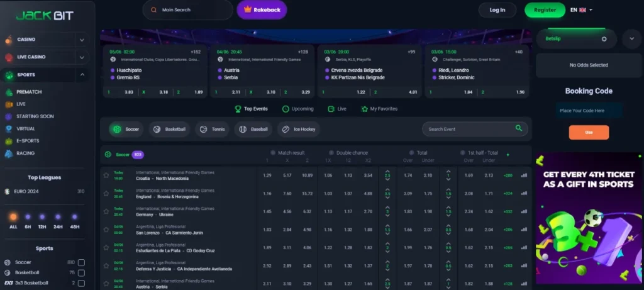Increase 1st half total line for Germany - Ukraine
The image size is (644, 290).
click(x=448, y=207)
